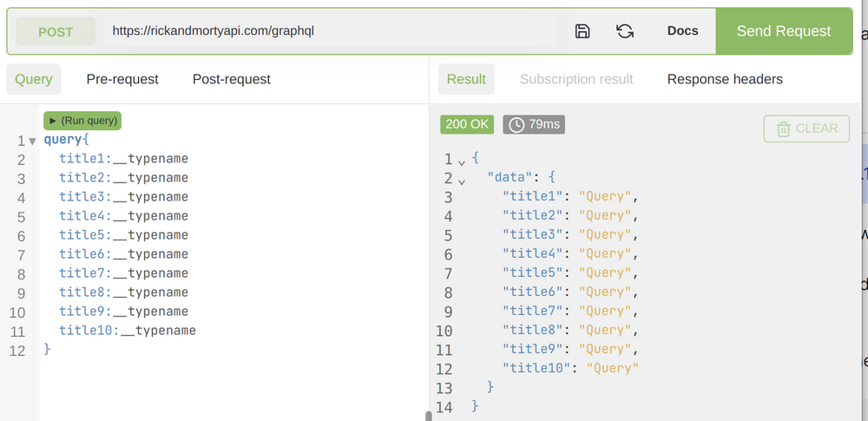
Task: Collapse the query block at line 1
Action: (32, 141)
